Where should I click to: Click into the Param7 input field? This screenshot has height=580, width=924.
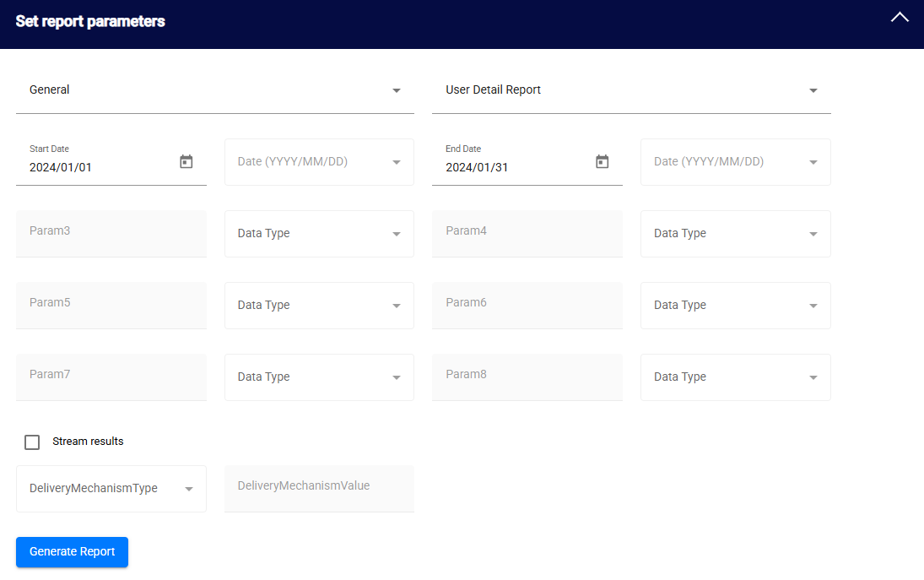point(111,377)
